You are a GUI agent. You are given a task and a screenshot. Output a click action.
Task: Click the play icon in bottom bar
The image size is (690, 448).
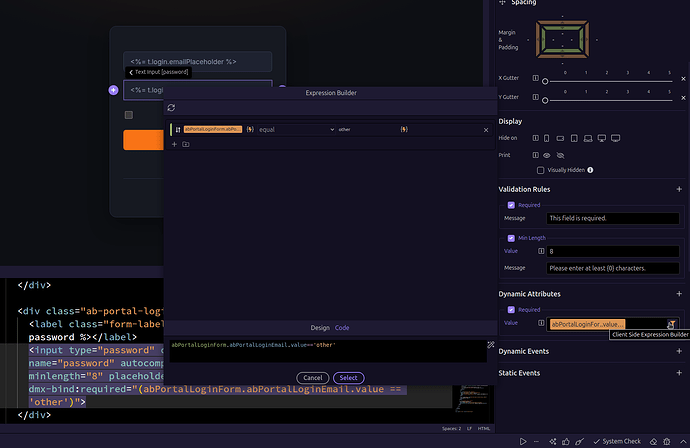(523, 441)
